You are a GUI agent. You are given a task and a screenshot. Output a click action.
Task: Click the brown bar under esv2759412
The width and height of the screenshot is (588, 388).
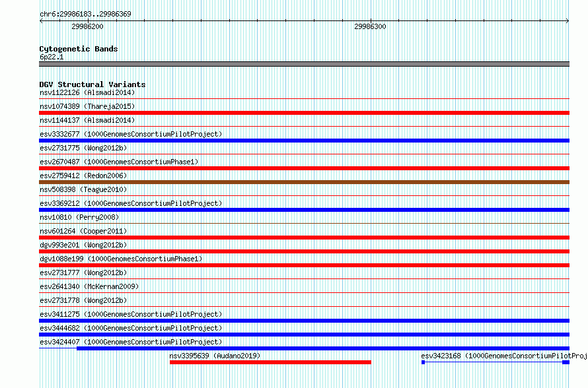click(304, 182)
